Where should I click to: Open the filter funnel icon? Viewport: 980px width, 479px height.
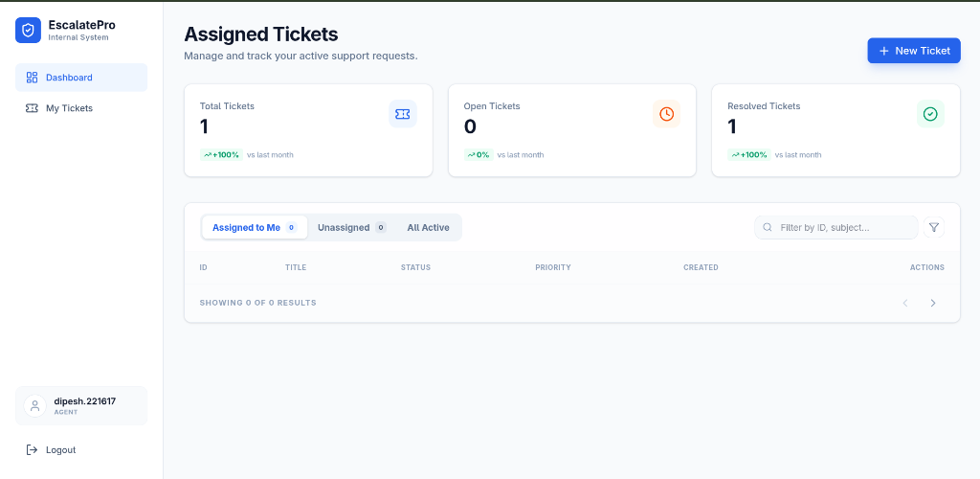coord(934,227)
